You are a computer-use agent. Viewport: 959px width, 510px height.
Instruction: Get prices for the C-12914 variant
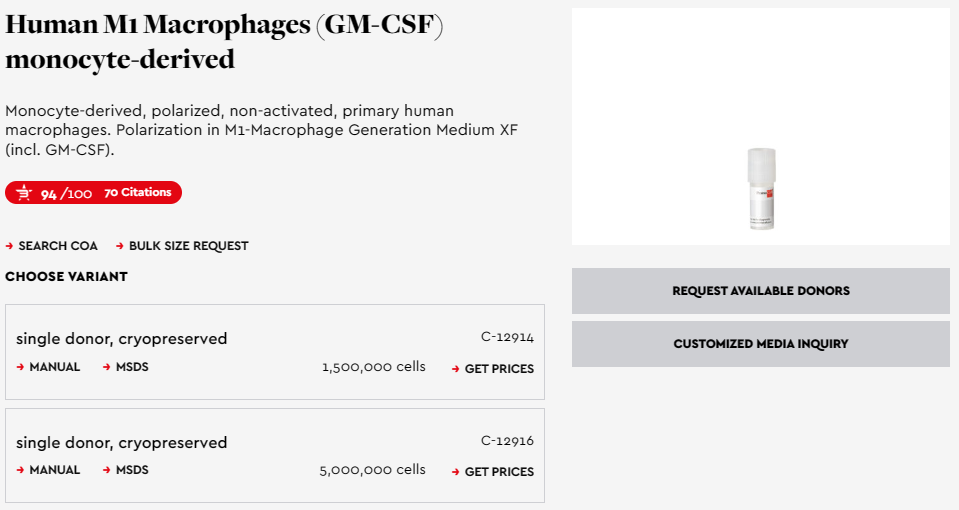499,369
